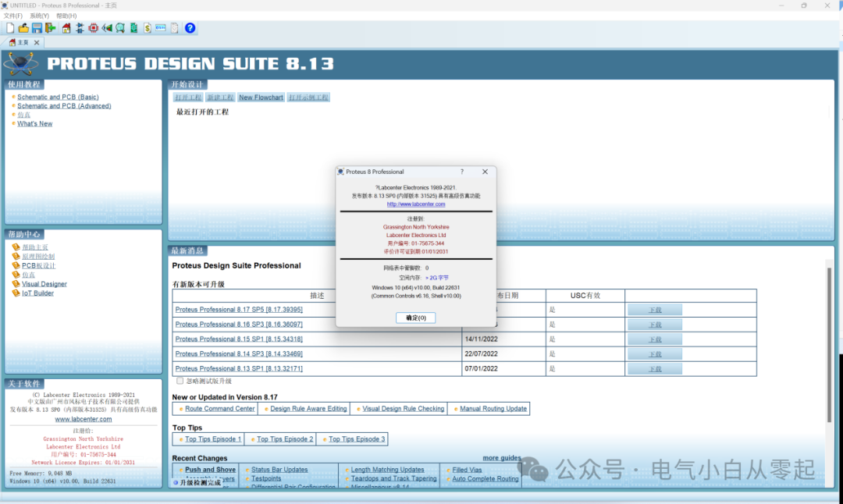Open Design Rule Aware Editing link

308,409
